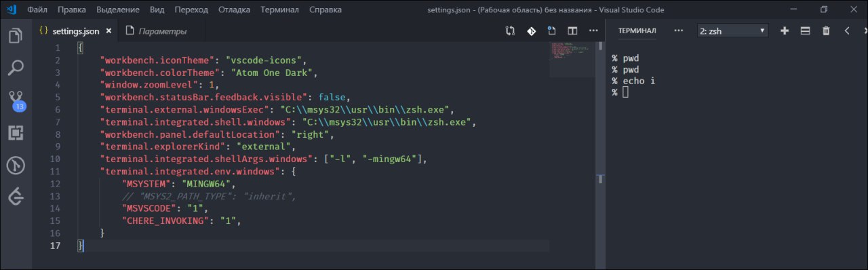868x270 pixels.
Task: Open the Терминал menu
Action: coord(279,10)
